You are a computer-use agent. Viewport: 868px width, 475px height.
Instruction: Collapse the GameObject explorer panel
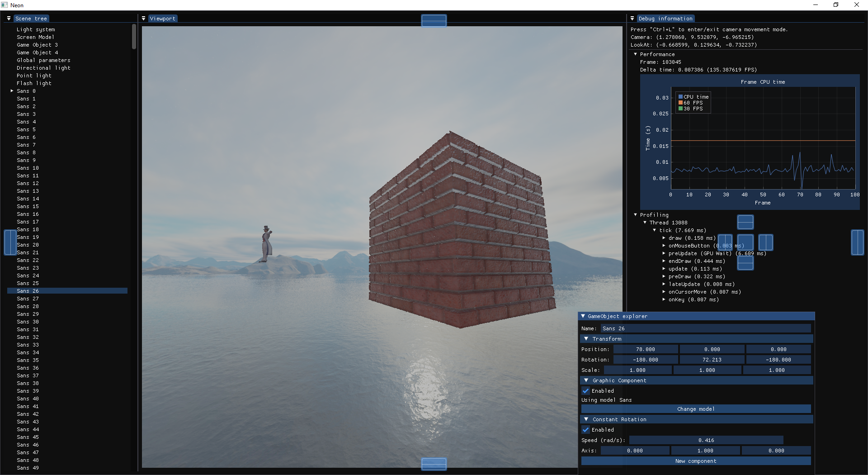(x=583, y=316)
